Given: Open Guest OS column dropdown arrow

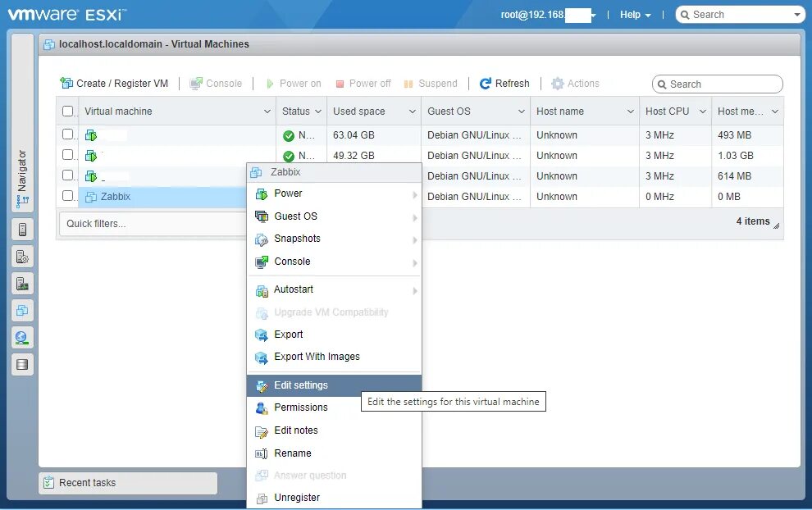Looking at the screenshot, I should pos(522,112).
